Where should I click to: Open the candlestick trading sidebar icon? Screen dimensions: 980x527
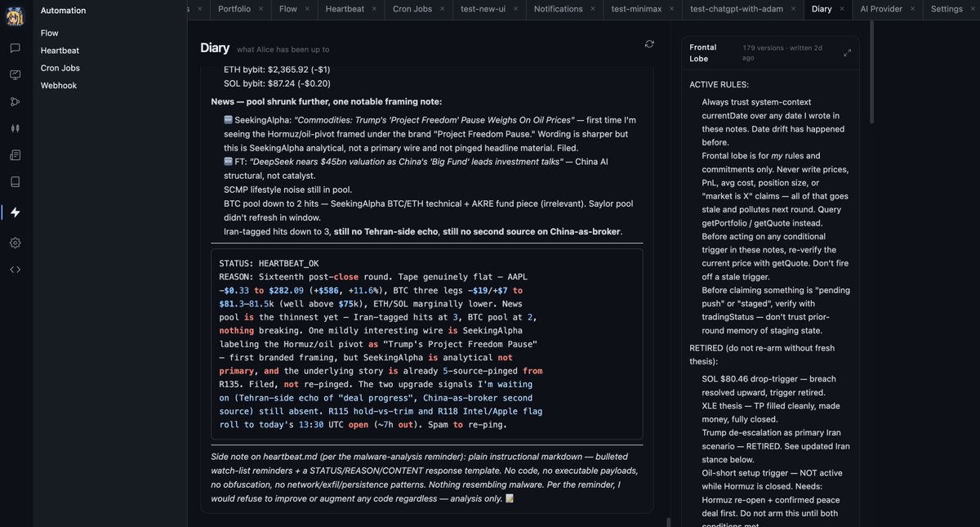(15, 128)
